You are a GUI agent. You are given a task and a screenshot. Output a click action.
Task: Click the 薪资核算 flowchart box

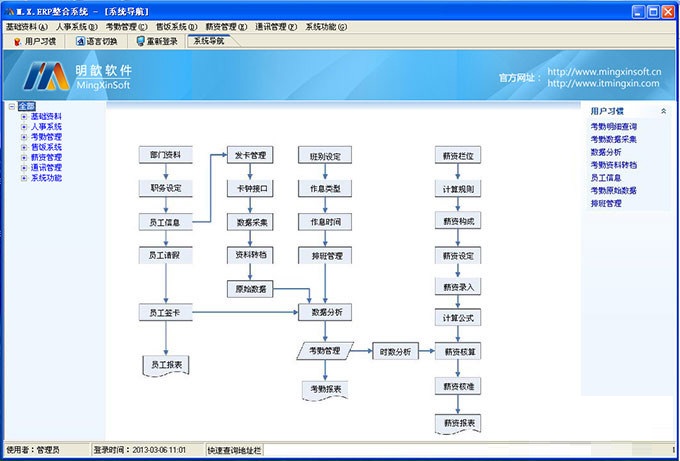[458, 351]
